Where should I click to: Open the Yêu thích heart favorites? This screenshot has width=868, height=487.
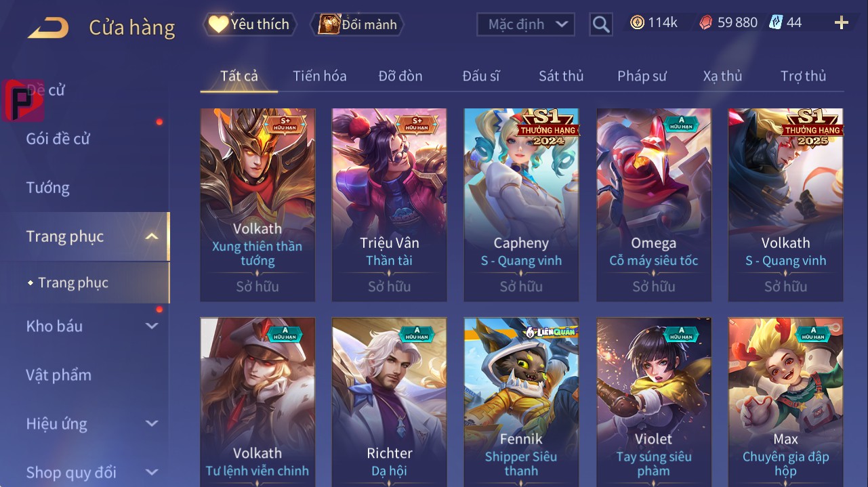click(219, 24)
